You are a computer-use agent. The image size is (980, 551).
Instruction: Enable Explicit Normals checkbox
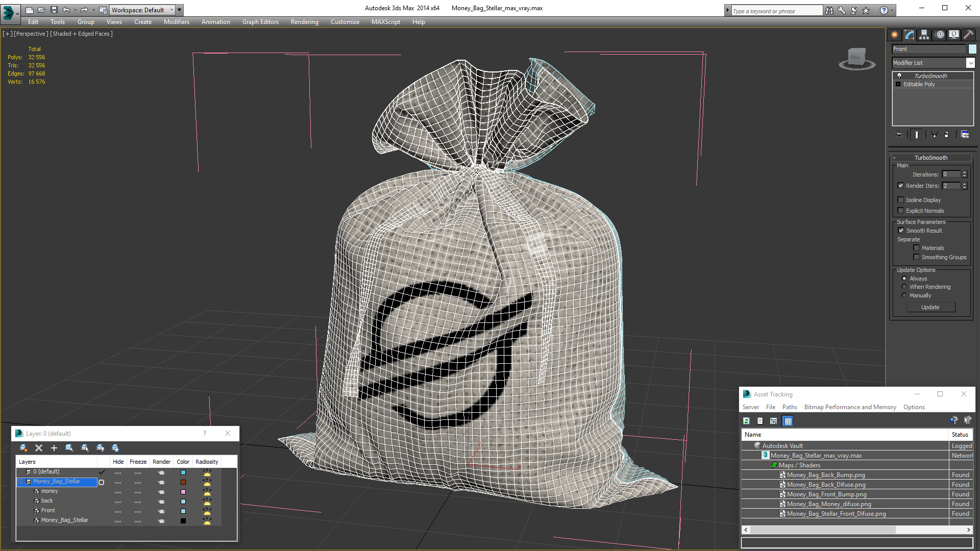tap(901, 211)
